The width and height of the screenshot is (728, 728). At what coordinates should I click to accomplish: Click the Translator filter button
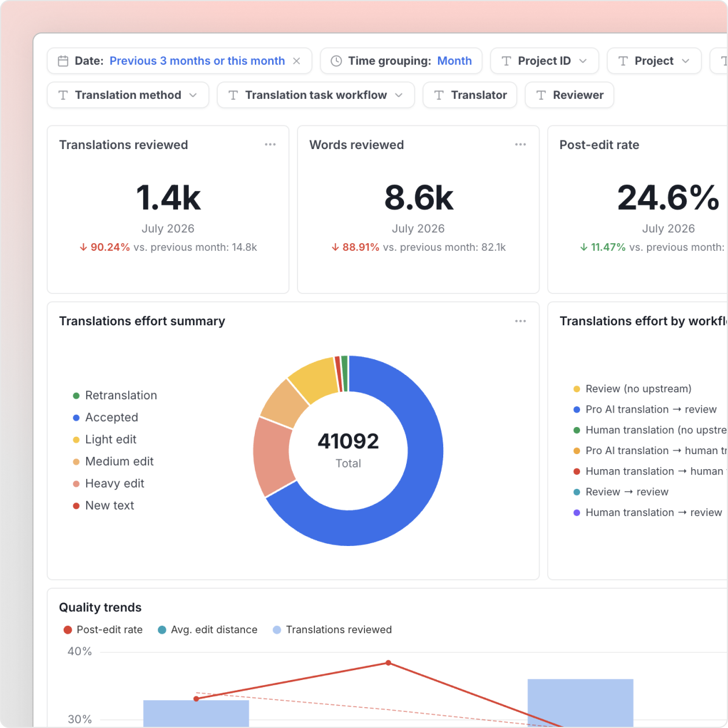(x=470, y=95)
